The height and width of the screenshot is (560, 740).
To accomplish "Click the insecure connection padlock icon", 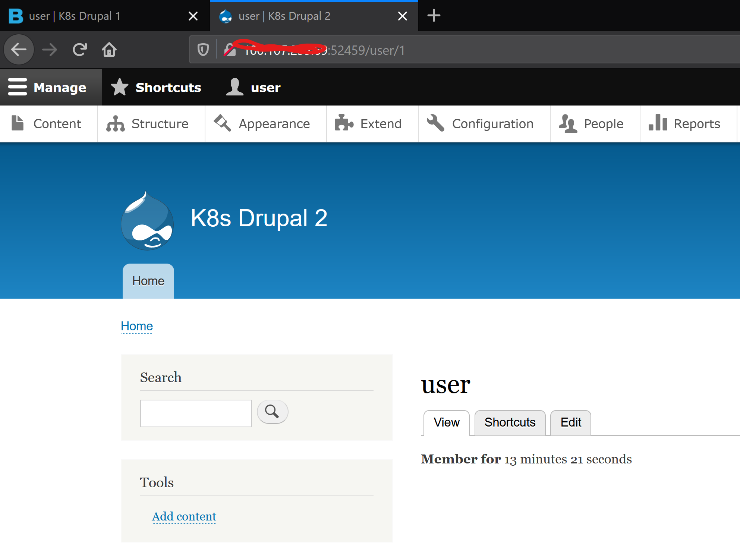I will pos(230,50).
